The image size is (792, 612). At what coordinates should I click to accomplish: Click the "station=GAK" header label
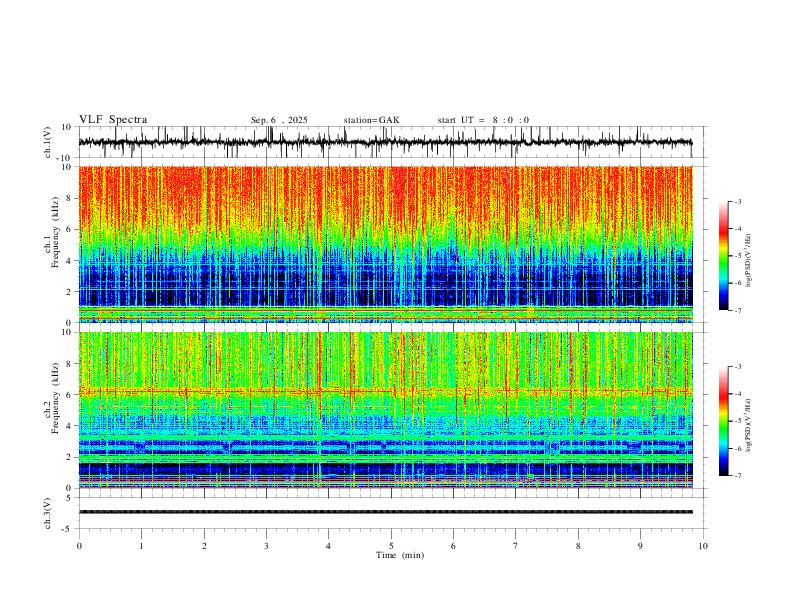[372, 120]
